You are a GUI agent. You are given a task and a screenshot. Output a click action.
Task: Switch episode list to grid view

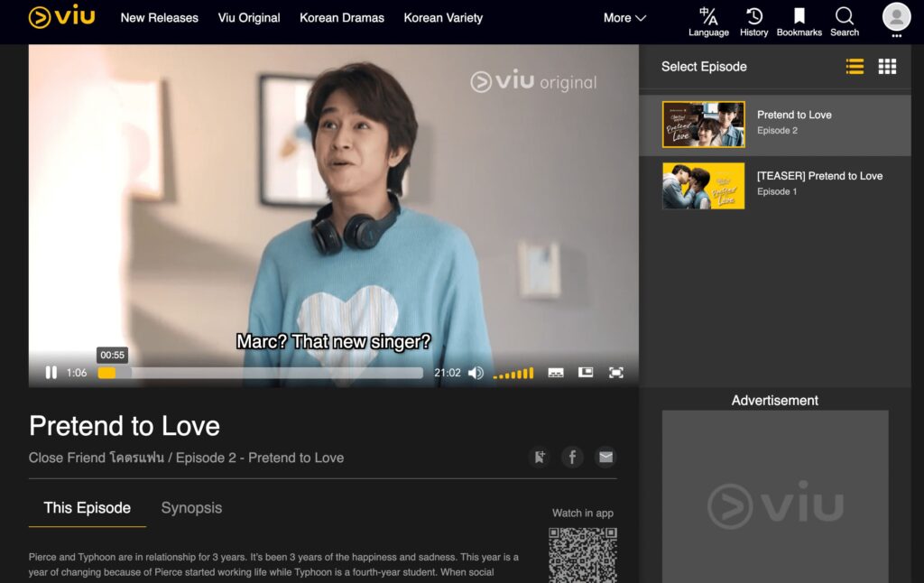[887, 67]
